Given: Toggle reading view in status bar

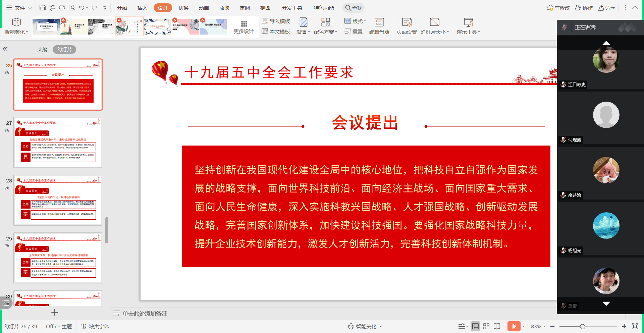Looking at the screenshot, I should [497, 326].
